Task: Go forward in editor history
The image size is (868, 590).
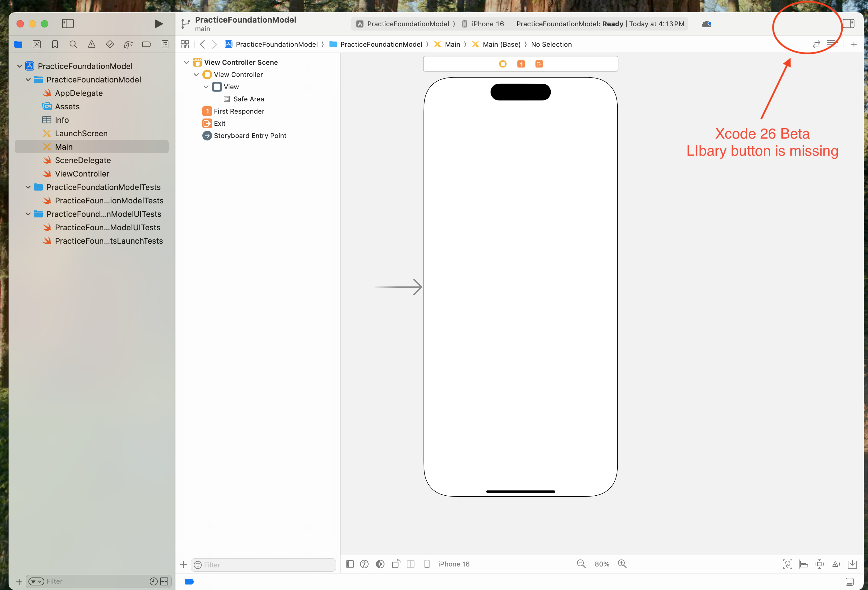Action: (x=214, y=44)
